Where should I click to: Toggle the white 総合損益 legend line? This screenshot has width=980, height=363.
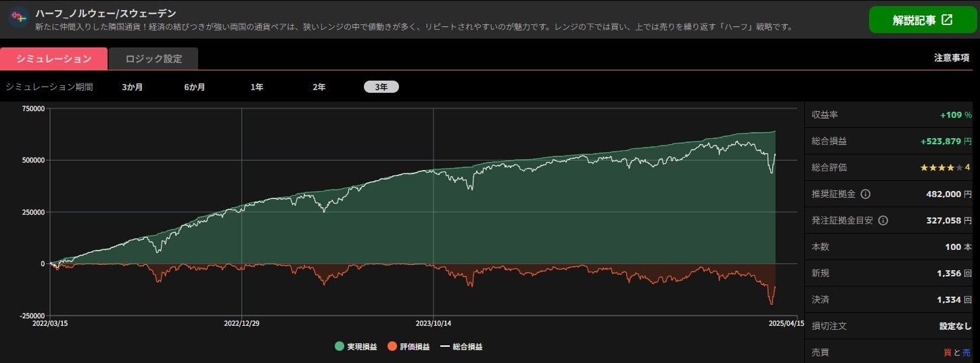point(444,347)
